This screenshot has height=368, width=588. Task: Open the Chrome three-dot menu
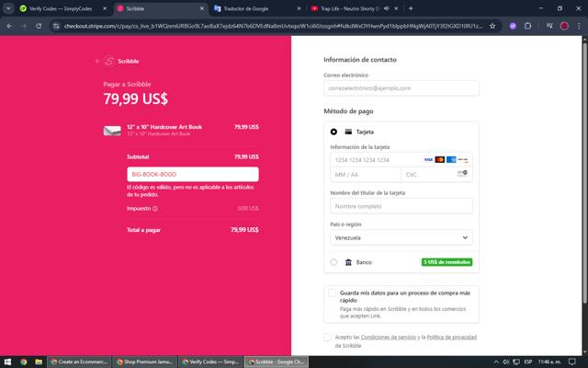pyautogui.click(x=579, y=26)
